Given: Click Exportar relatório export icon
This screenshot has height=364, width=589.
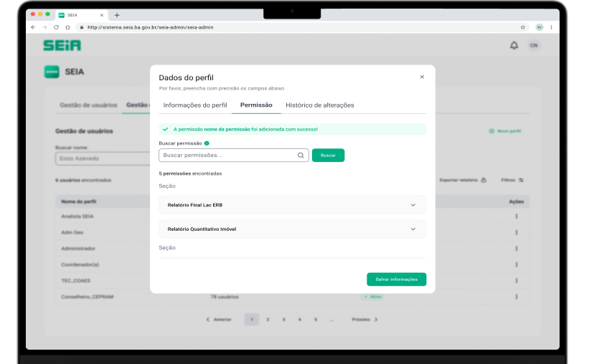Looking at the screenshot, I should click(484, 180).
